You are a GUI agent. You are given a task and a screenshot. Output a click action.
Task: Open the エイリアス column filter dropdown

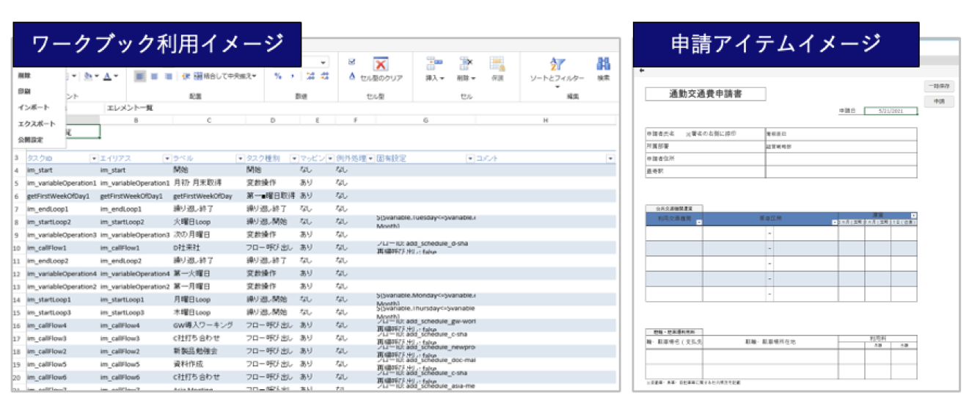click(167, 159)
